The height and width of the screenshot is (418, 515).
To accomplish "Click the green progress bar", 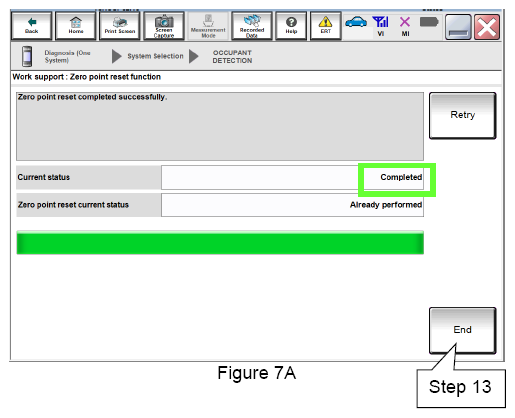I will pyautogui.click(x=220, y=243).
